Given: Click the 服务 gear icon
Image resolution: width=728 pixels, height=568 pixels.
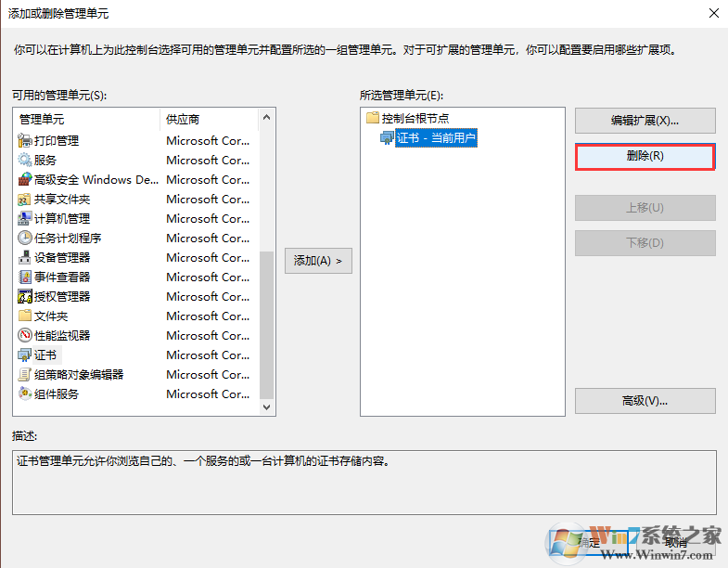Looking at the screenshot, I should [25, 160].
